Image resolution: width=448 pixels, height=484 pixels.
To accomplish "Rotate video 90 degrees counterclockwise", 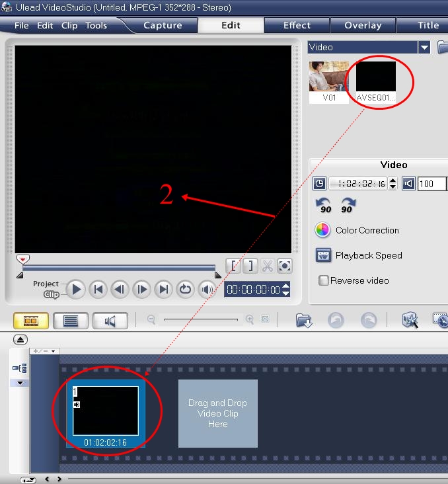I will point(323,206).
